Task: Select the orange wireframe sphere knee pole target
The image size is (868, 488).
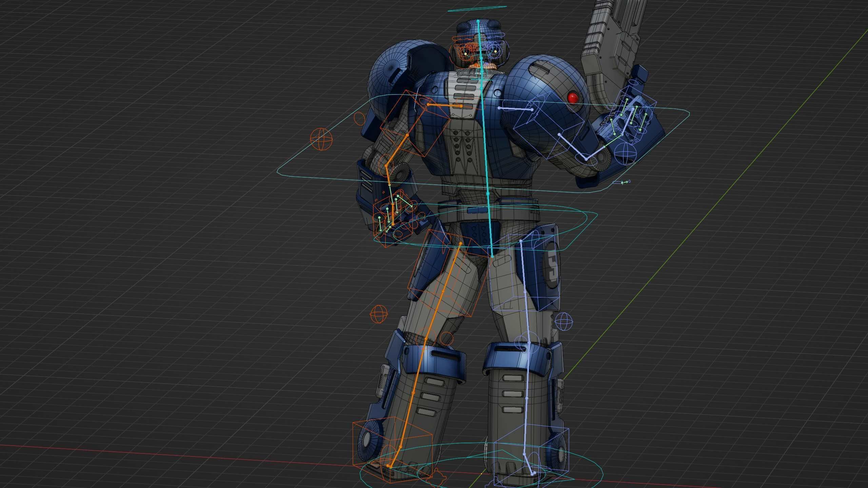Action: click(x=378, y=314)
